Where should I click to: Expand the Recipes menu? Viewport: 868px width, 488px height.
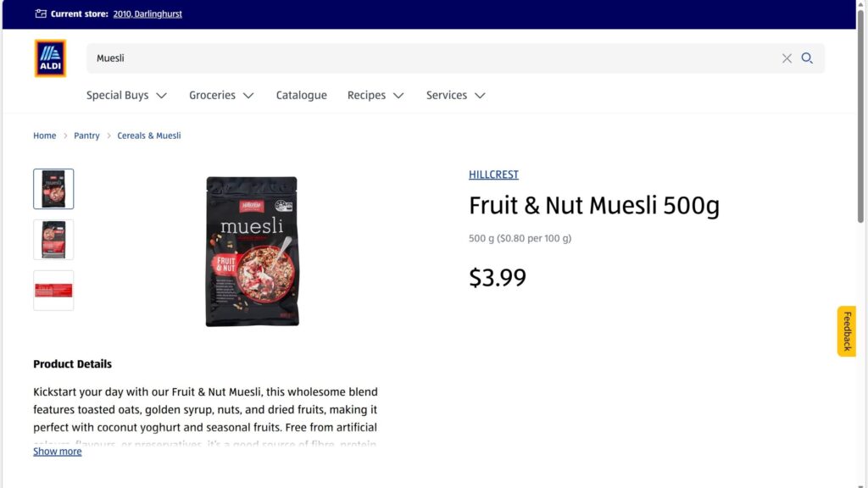point(376,96)
